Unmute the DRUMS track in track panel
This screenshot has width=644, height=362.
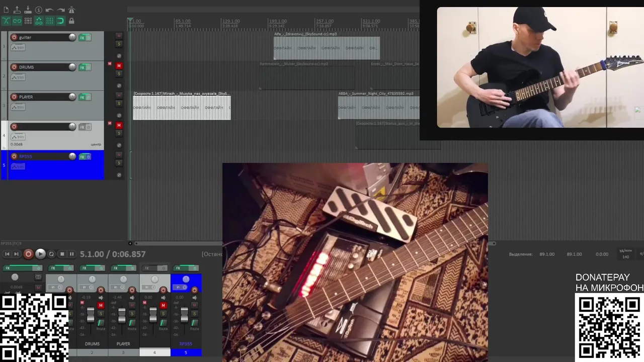119,65
